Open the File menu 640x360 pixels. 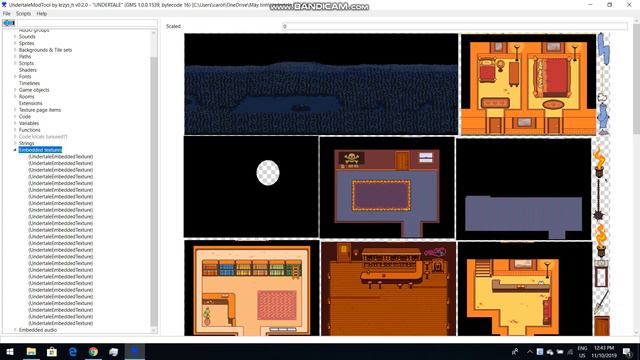click(7, 13)
